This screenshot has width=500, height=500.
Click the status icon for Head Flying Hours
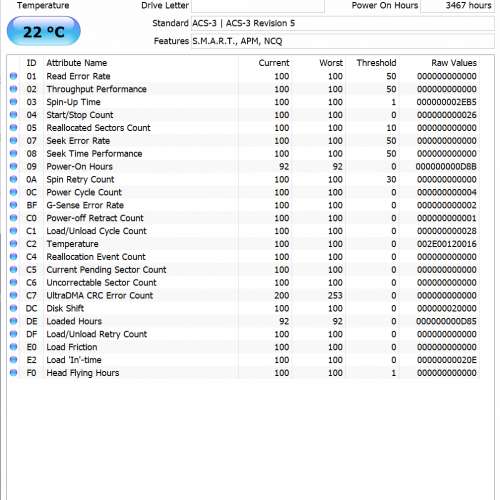pyautogui.click(x=13, y=373)
